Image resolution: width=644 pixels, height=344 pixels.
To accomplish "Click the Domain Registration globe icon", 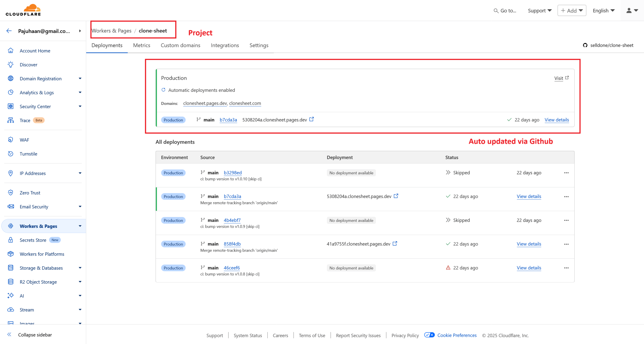I will point(11,78).
